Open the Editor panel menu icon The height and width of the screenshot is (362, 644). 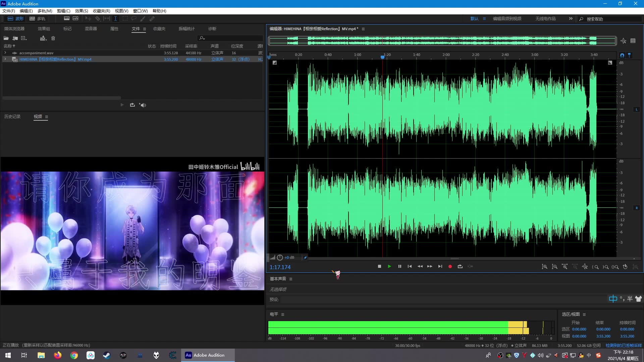click(363, 29)
